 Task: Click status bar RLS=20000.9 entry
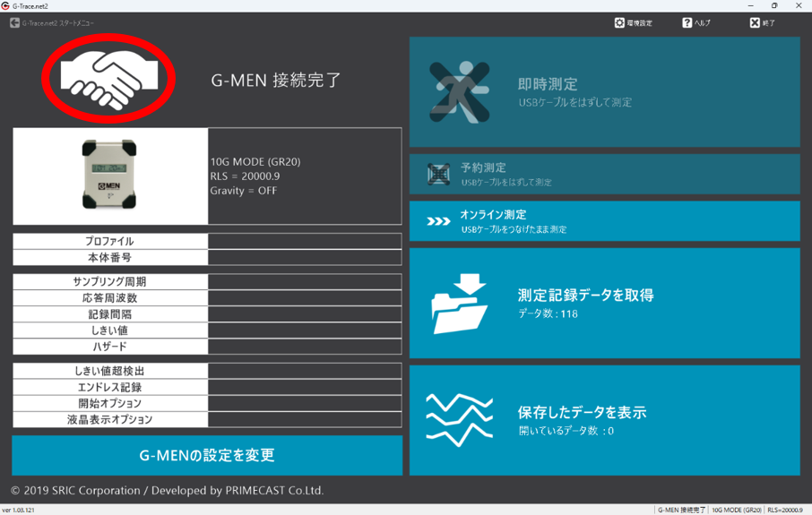coord(785,510)
